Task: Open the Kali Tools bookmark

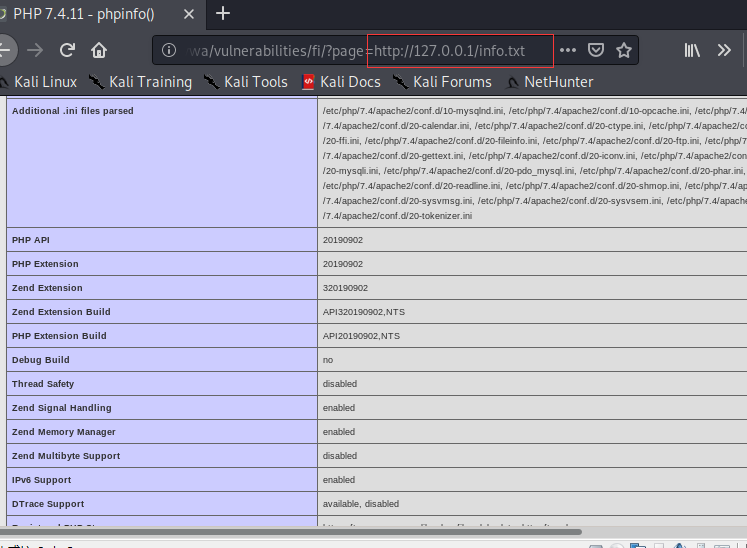Action: 246,82
